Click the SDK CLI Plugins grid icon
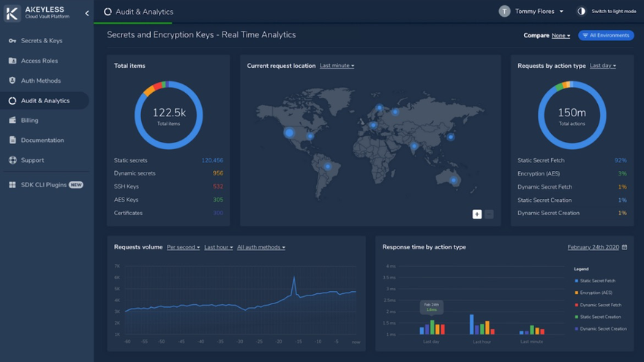The width and height of the screenshot is (644, 362). (x=12, y=185)
